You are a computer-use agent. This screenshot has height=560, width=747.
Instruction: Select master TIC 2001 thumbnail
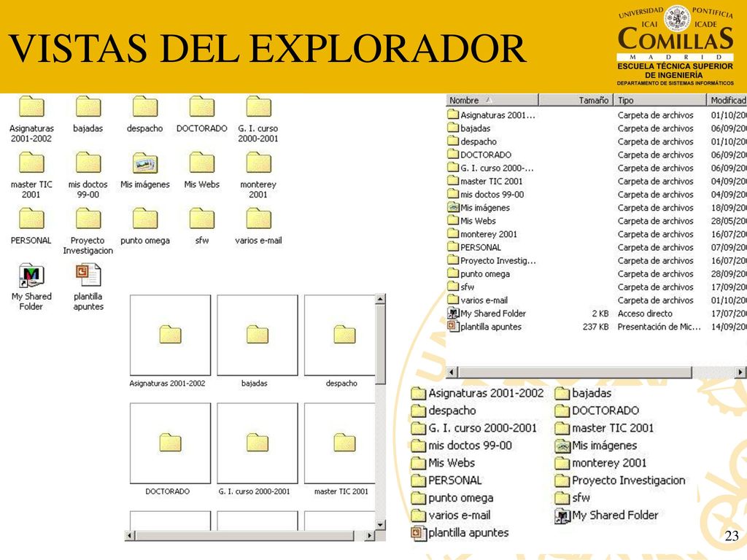pos(340,443)
